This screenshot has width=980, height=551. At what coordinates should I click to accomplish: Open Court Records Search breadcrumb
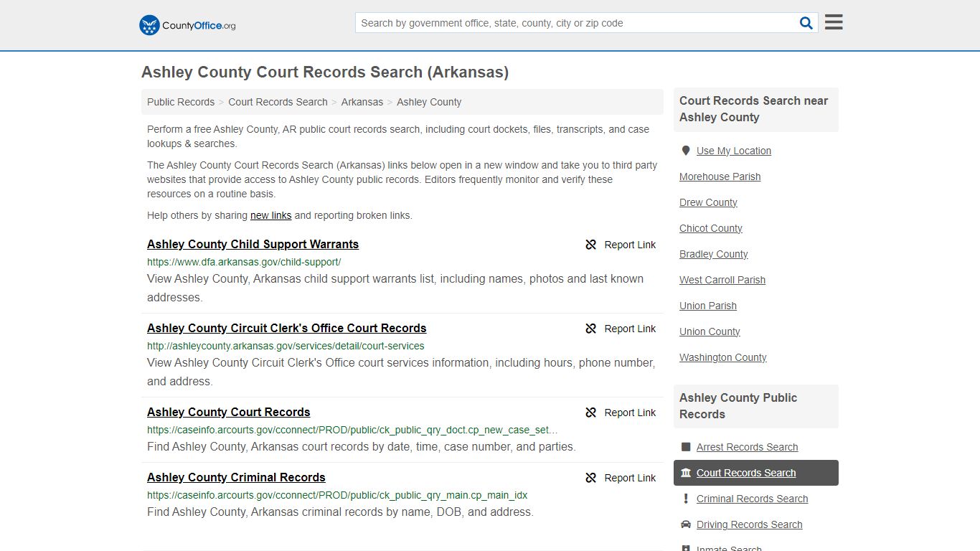(278, 102)
